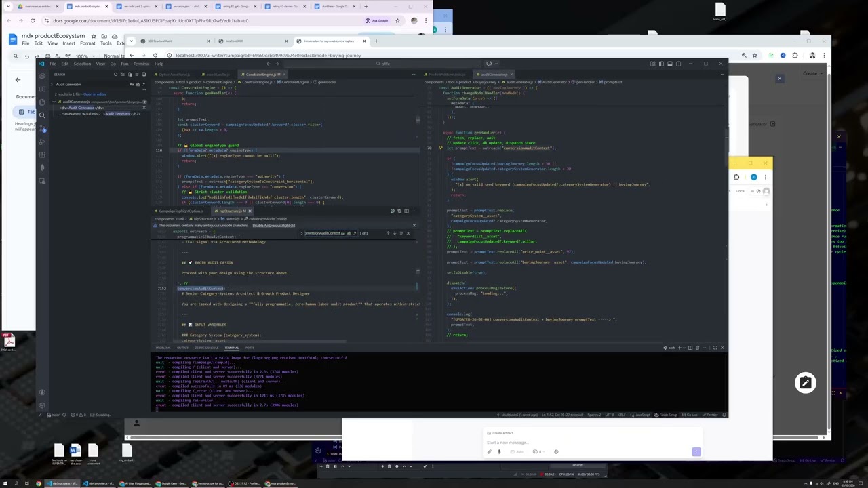This screenshot has height=488, width=868.
Task: Toggle Find in Selection in the find widget
Action: [401, 233]
